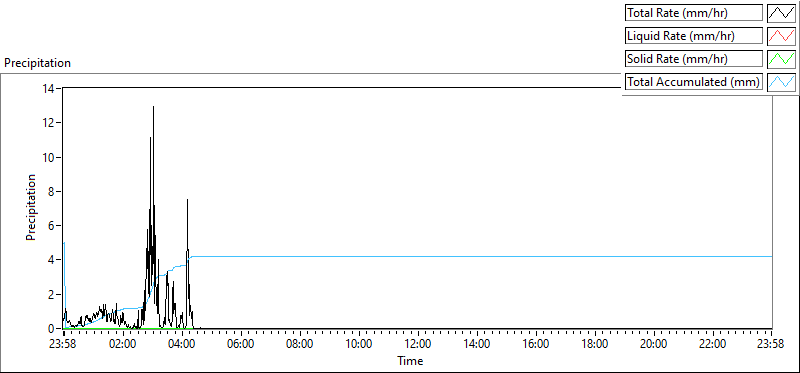Click the Solid Rate green line icon
Image resolution: width=800 pixels, height=373 pixels.
coord(782,59)
